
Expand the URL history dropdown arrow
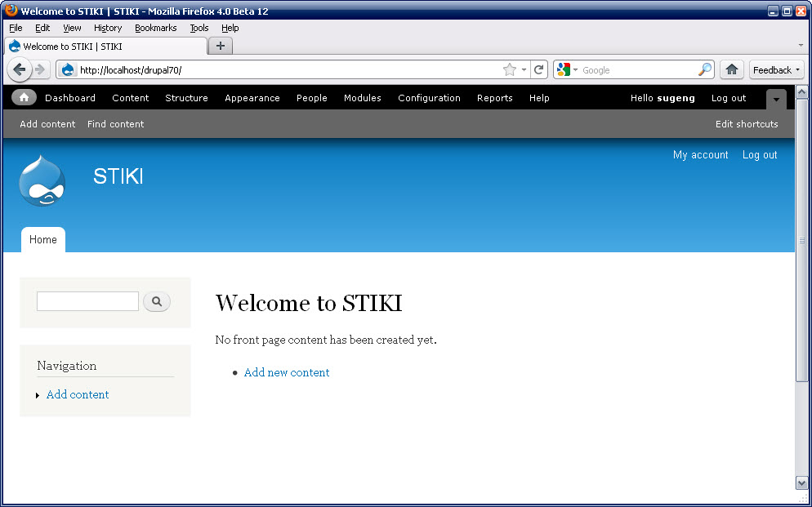pyautogui.click(x=524, y=70)
